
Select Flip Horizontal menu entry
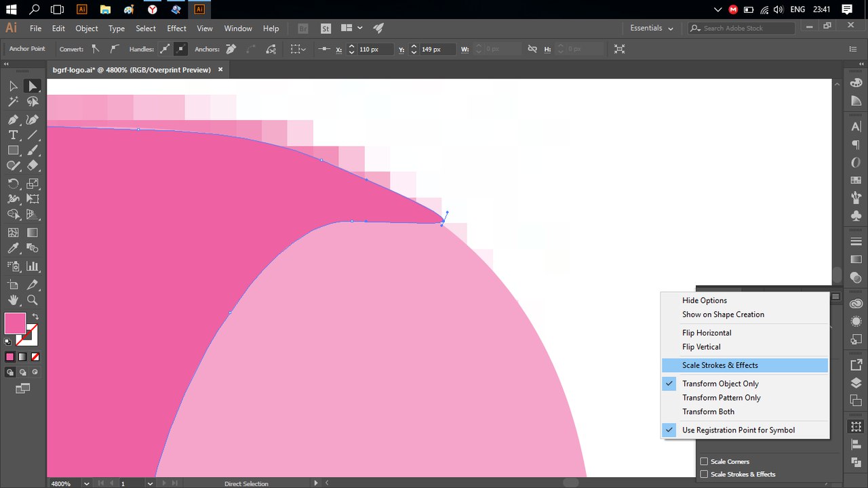[745, 333]
